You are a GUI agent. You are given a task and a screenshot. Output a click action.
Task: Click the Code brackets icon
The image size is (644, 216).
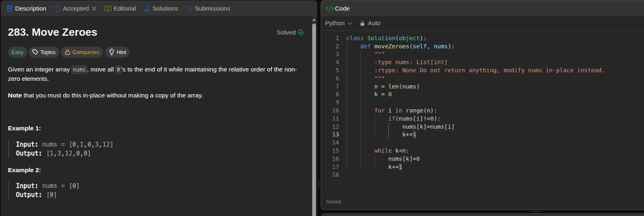point(330,9)
